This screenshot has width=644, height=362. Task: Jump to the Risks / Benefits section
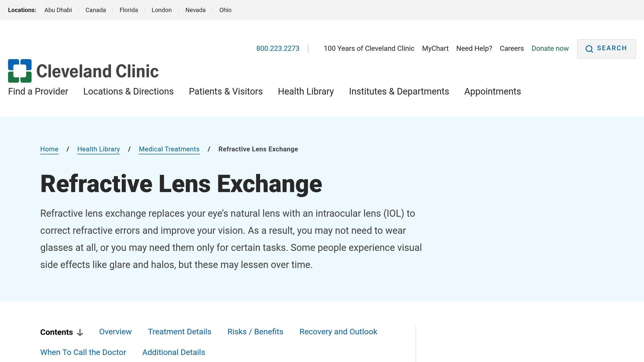click(255, 332)
